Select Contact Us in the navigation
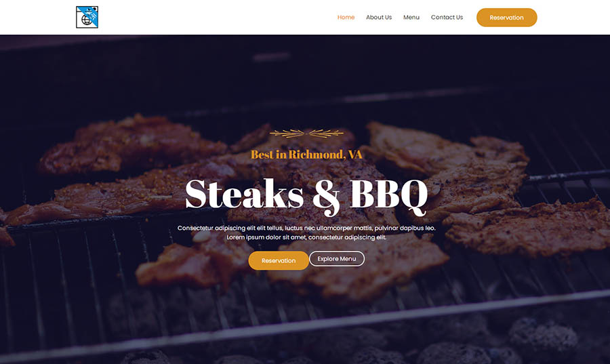The height and width of the screenshot is (364, 610). coord(447,18)
